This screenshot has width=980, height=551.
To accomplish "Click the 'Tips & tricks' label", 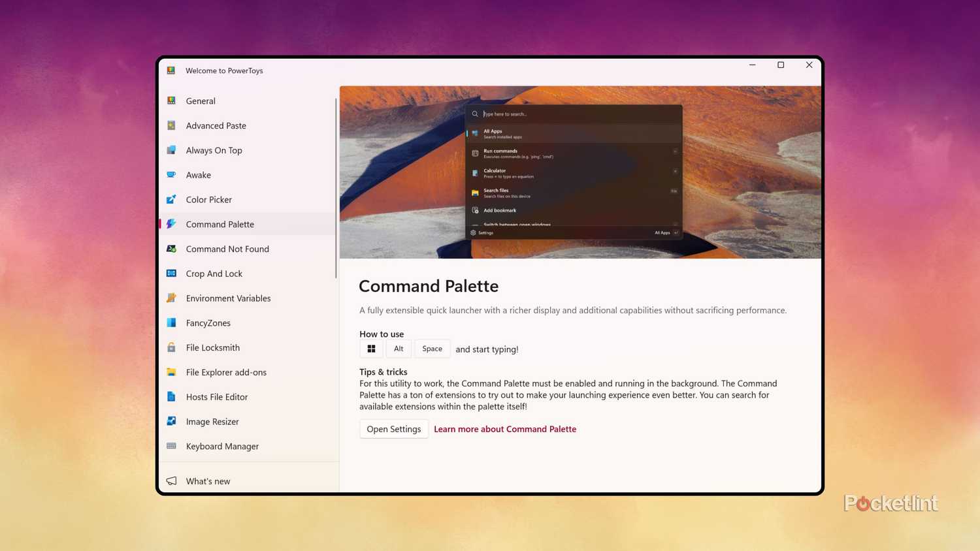I will [384, 371].
